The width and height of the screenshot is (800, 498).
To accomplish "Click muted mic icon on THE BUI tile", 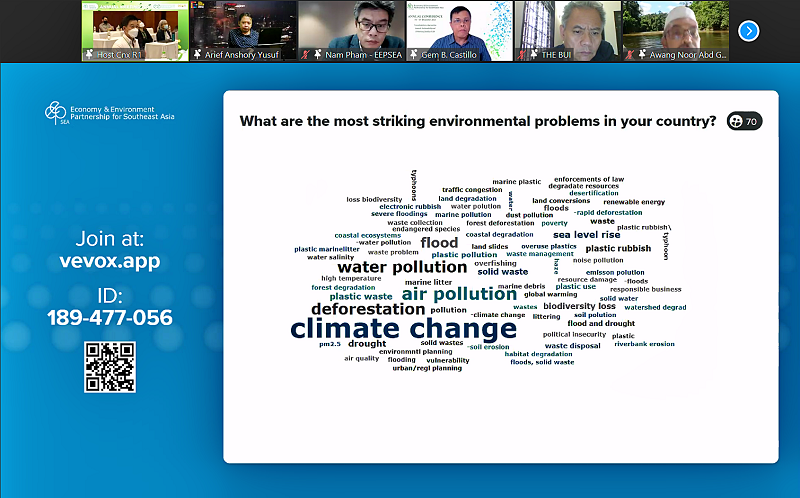I will [x=522, y=54].
